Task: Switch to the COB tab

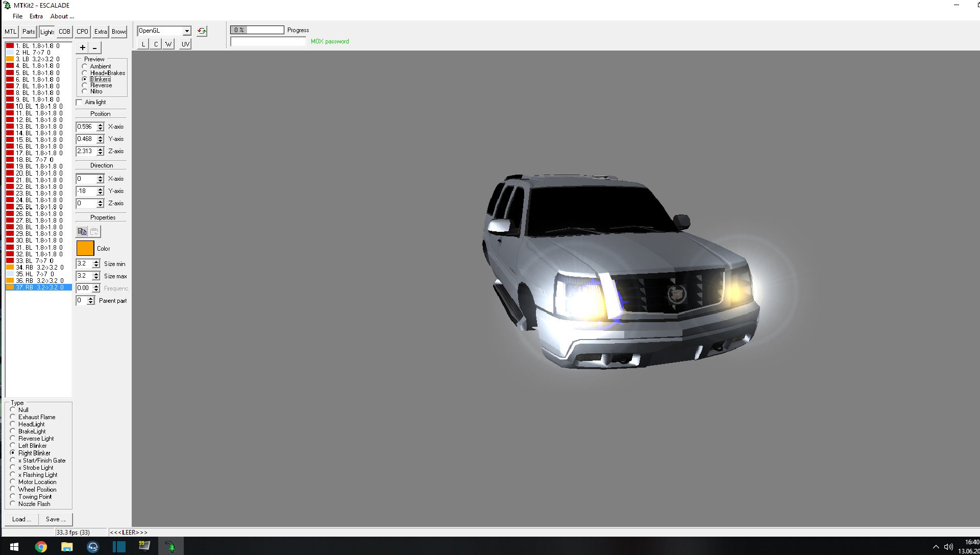Action: [x=64, y=32]
